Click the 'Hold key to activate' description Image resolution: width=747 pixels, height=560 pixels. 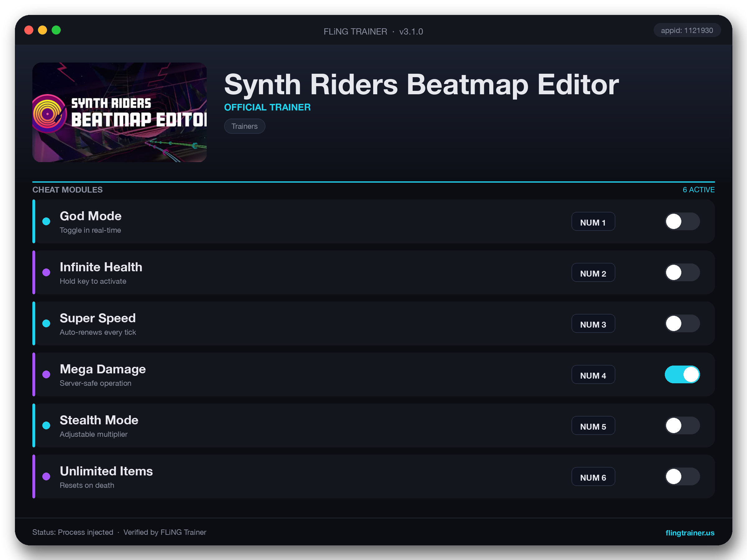pos(93,281)
